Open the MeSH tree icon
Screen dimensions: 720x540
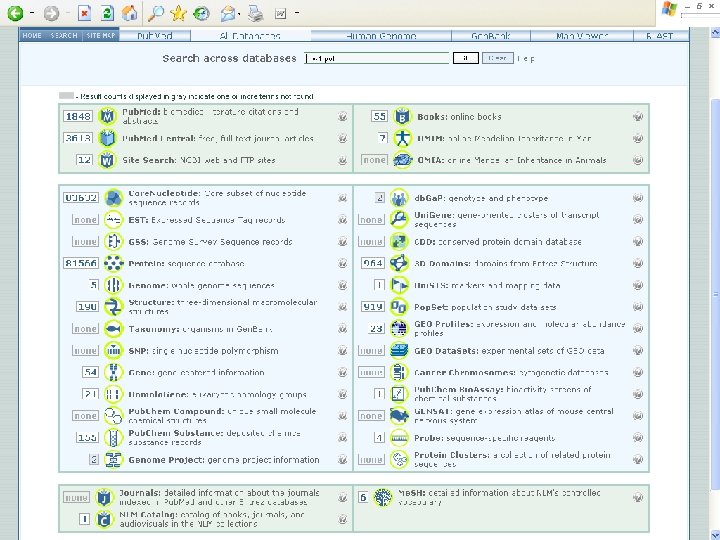(382, 497)
